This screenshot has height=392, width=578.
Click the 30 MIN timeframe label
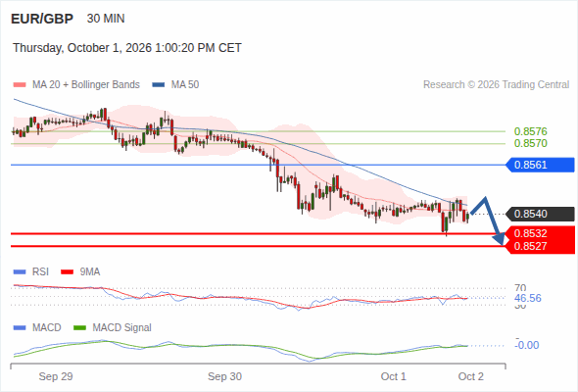(x=106, y=19)
